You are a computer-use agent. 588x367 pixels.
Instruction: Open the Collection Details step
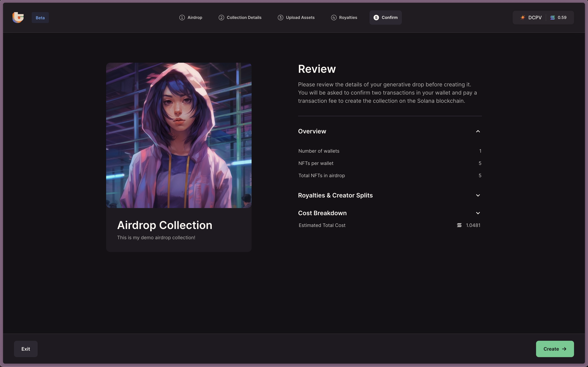click(x=244, y=18)
